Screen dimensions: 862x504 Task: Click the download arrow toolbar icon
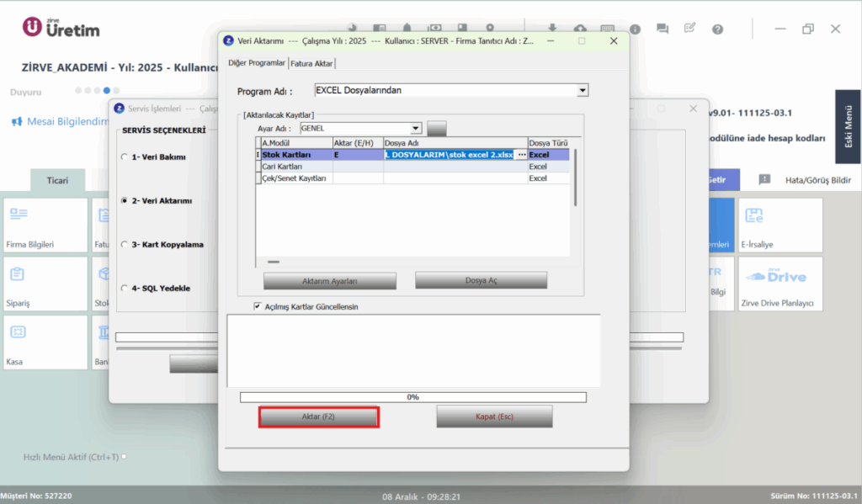pyautogui.click(x=552, y=28)
